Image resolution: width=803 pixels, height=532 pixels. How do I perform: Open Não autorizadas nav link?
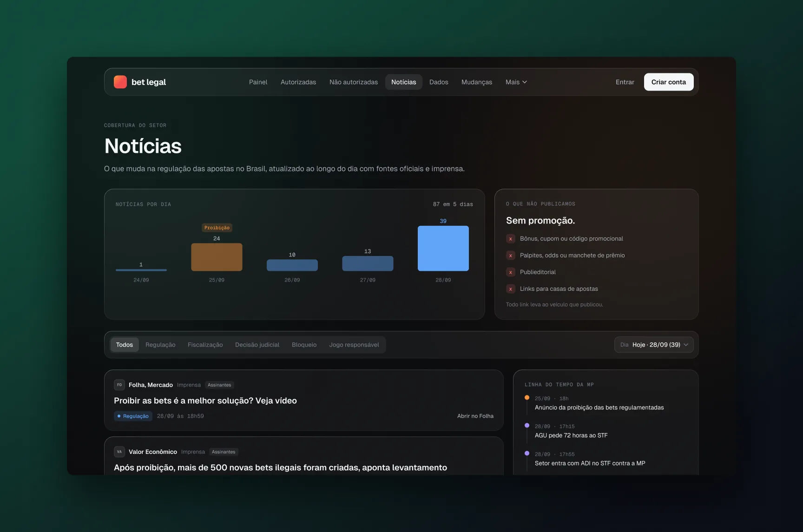[354, 82]
